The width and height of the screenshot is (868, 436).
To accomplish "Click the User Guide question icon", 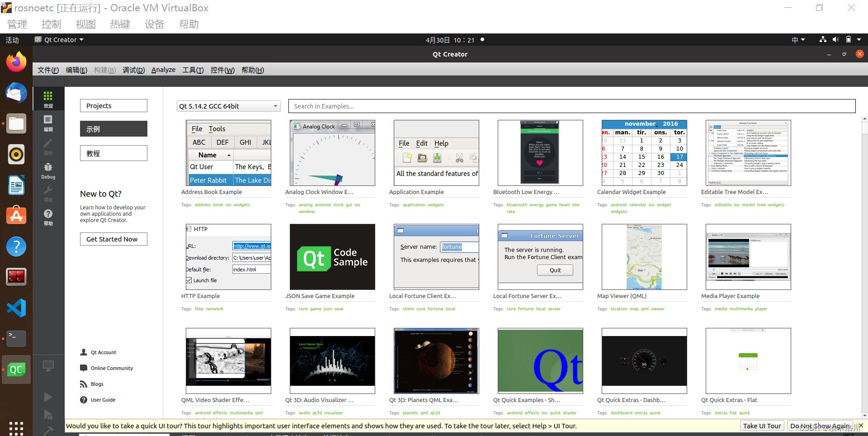I will (x=84, y=399).
